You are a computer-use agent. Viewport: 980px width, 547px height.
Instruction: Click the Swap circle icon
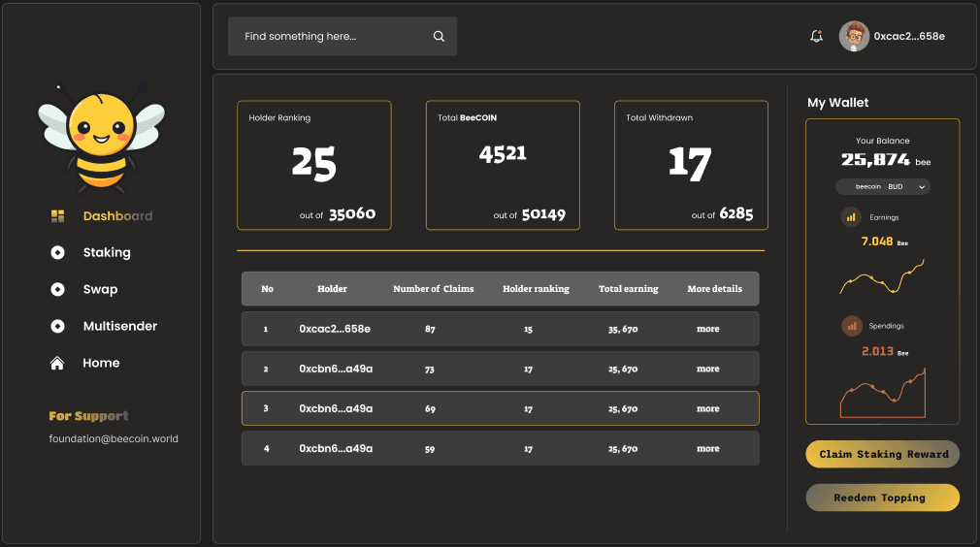pos(57,289)
